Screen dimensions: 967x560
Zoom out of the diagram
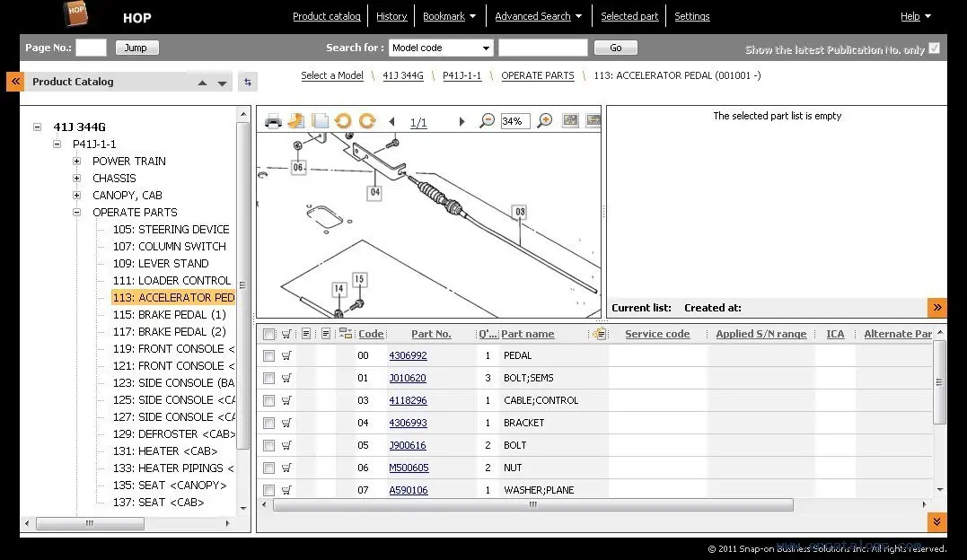[x=488, y=121]
